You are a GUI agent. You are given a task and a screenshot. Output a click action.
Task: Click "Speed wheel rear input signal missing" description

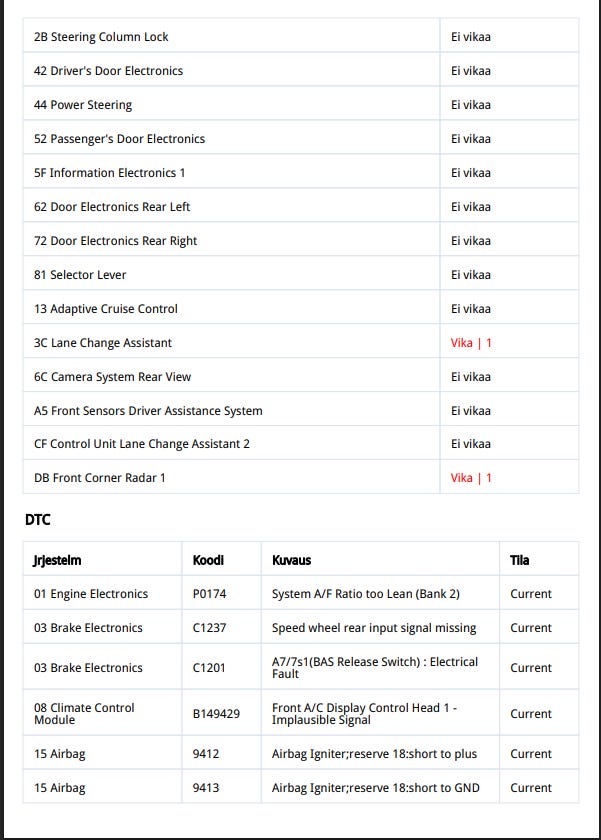374,628
